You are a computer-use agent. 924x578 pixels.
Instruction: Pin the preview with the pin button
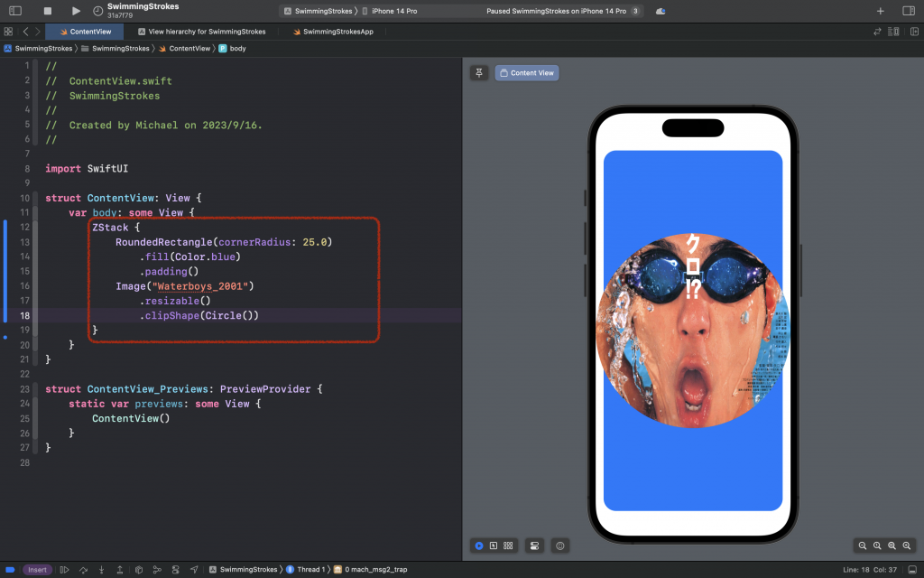click(479, 72)
